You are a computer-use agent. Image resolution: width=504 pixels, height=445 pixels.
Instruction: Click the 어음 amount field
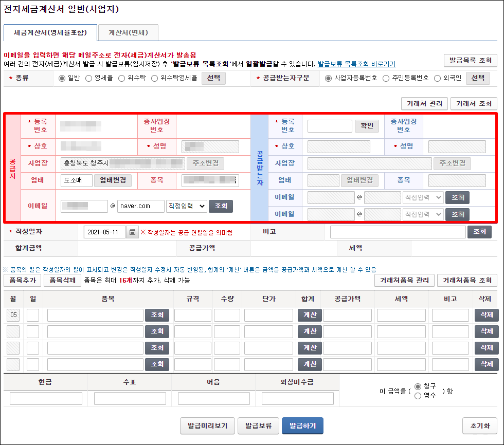(214, 398)
